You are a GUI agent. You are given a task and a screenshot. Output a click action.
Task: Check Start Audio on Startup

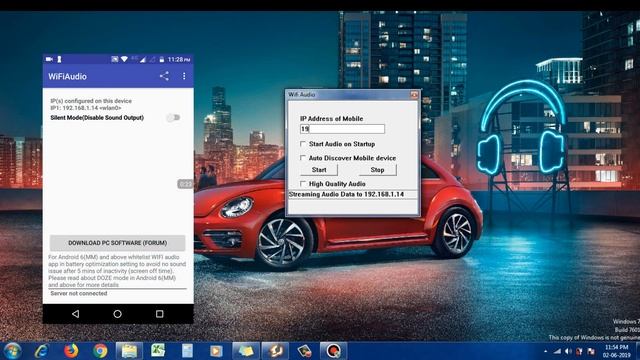pyautogui.click(x=303, y=144)
